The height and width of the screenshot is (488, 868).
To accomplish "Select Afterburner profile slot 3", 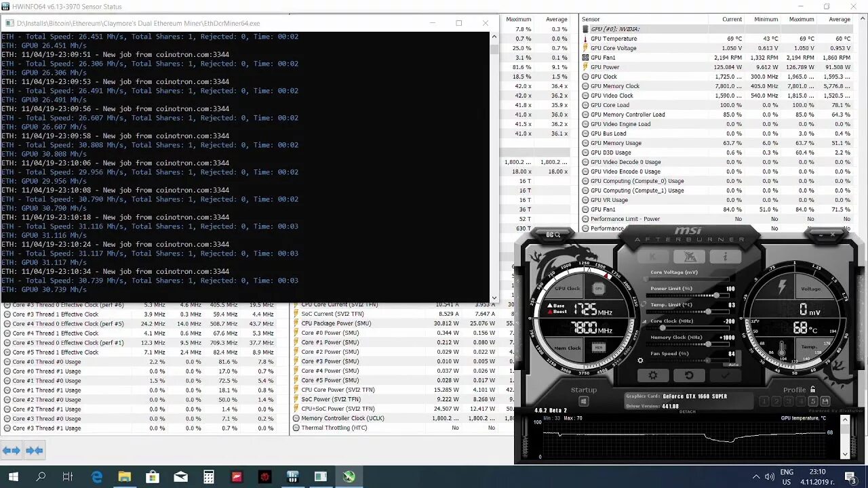I will (x=789, y=401).
